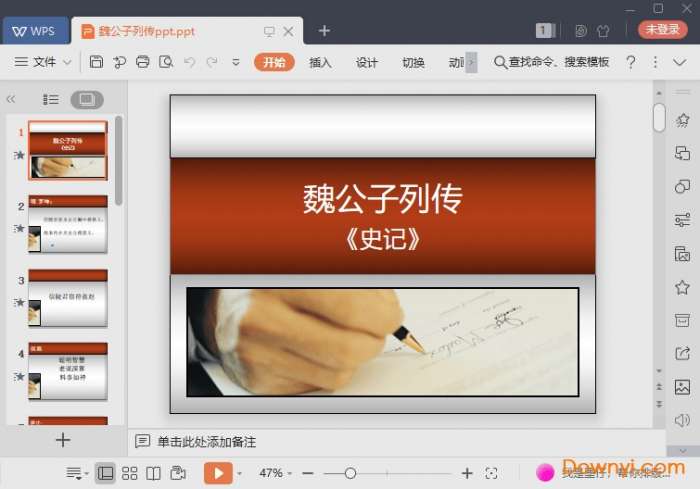Open slideshow play options dropdown
This screenshot has height=489, width=700.
tap(239, 473)
